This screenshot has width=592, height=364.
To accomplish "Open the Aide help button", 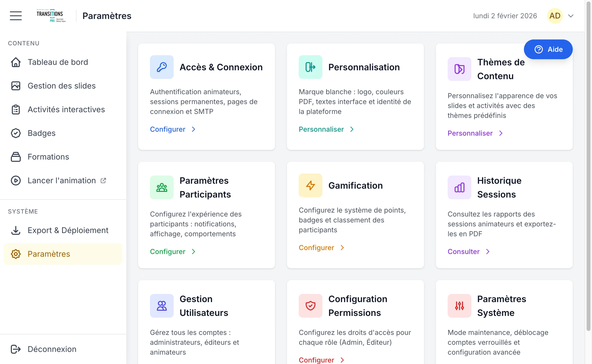I will point(548,49).
